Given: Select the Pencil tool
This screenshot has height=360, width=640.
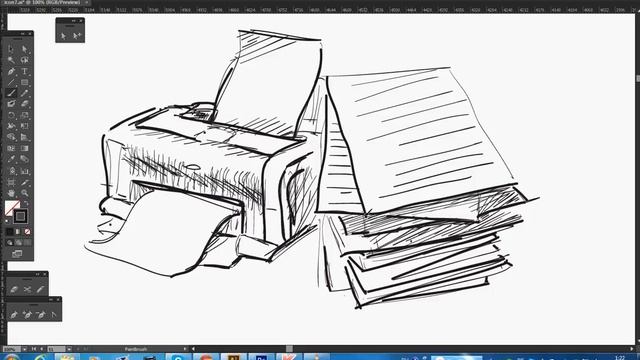Looking at the screenshot, I should coord(24,93).
